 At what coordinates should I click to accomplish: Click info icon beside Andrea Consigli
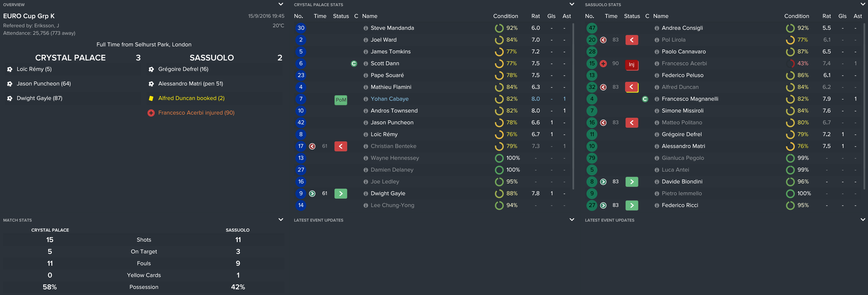point(657,28)
